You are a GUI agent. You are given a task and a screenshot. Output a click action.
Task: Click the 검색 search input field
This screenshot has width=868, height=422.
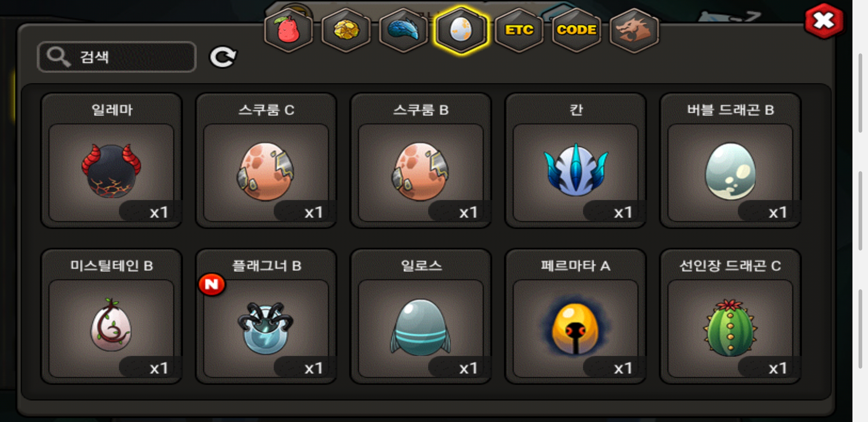click(x=117, y=57)
